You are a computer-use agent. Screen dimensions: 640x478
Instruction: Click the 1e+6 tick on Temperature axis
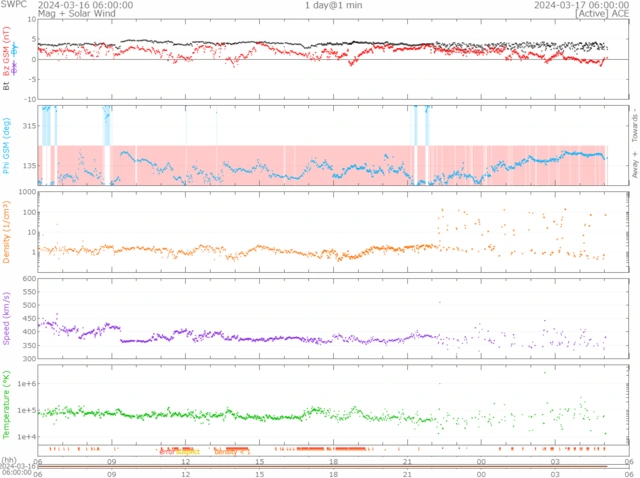point(27,384)
